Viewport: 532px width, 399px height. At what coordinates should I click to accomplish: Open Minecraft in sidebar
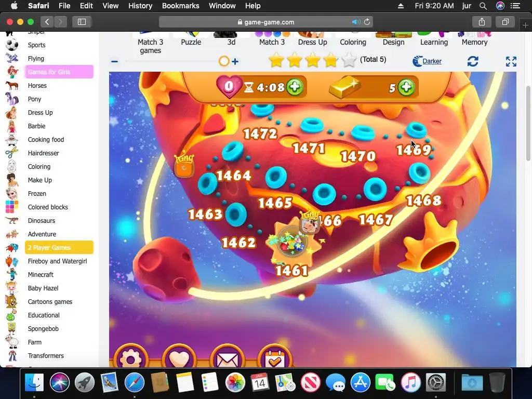pos(41,274)
